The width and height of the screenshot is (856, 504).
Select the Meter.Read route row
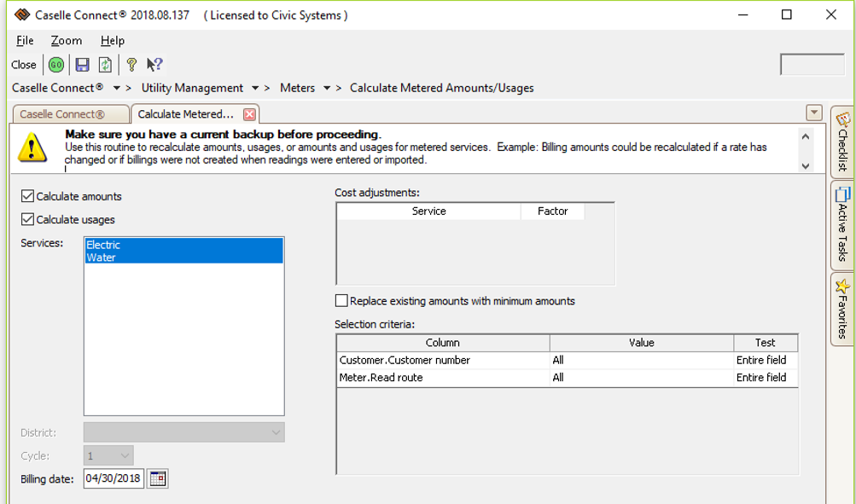tap(568, 378)
